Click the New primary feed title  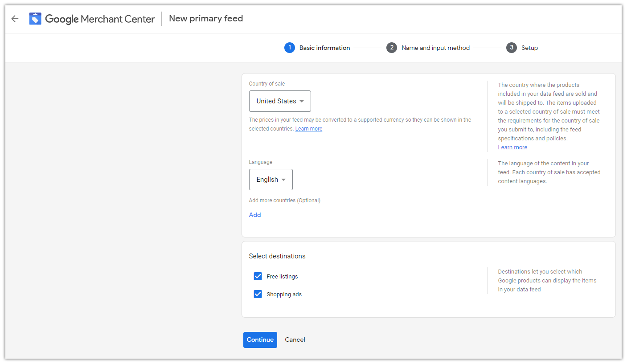(206, 19)
